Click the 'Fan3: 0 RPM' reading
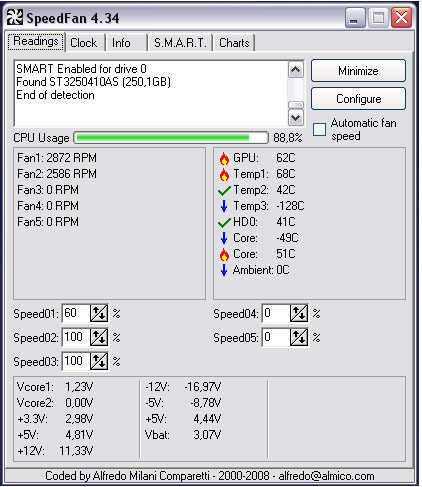This screenshot has height=487, width=422. click(48, 190)
